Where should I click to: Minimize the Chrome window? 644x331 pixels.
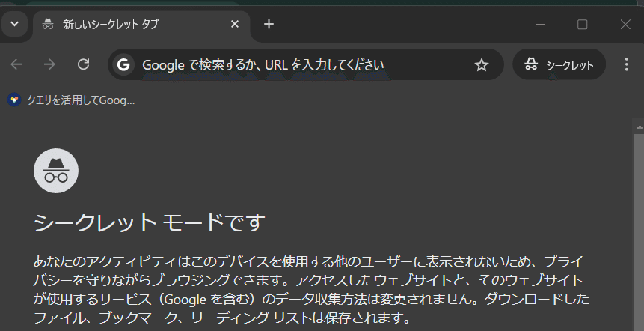click(x=540, y=25)
